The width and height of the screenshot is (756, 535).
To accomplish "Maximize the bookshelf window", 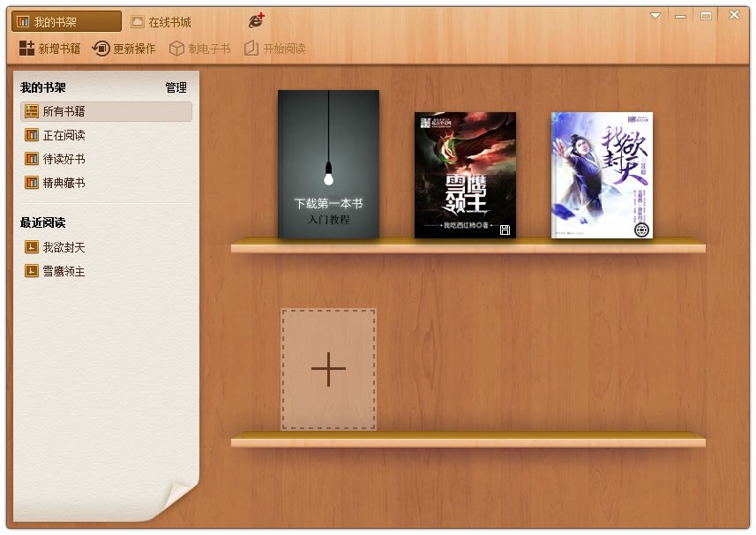I will 706,16.
